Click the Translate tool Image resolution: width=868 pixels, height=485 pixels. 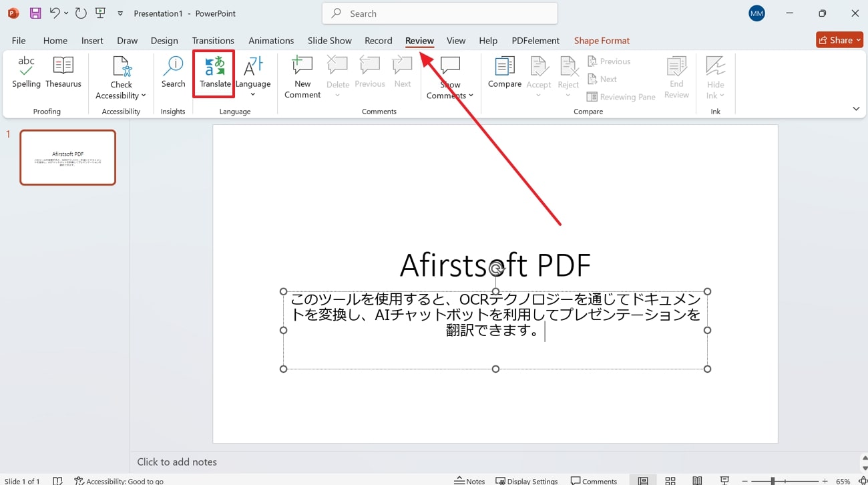[215, 73]
